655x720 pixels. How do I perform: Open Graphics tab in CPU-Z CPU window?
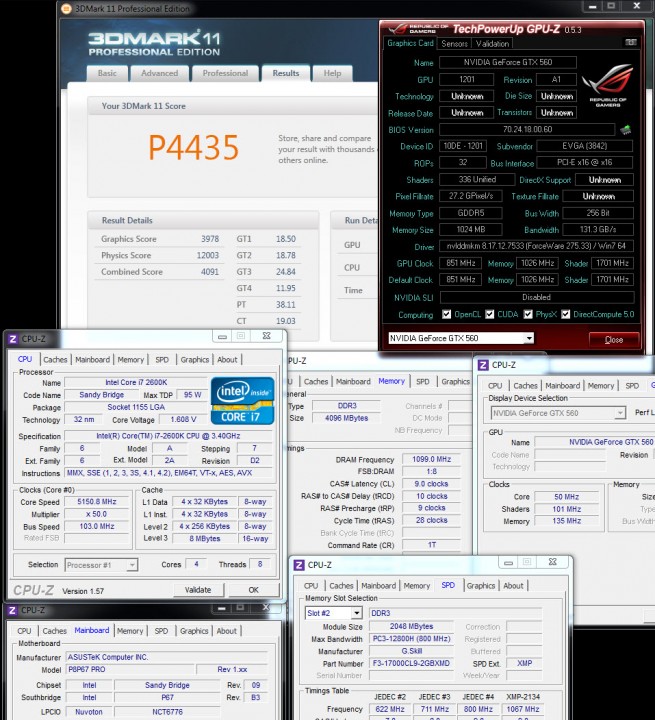pos(194,360)
